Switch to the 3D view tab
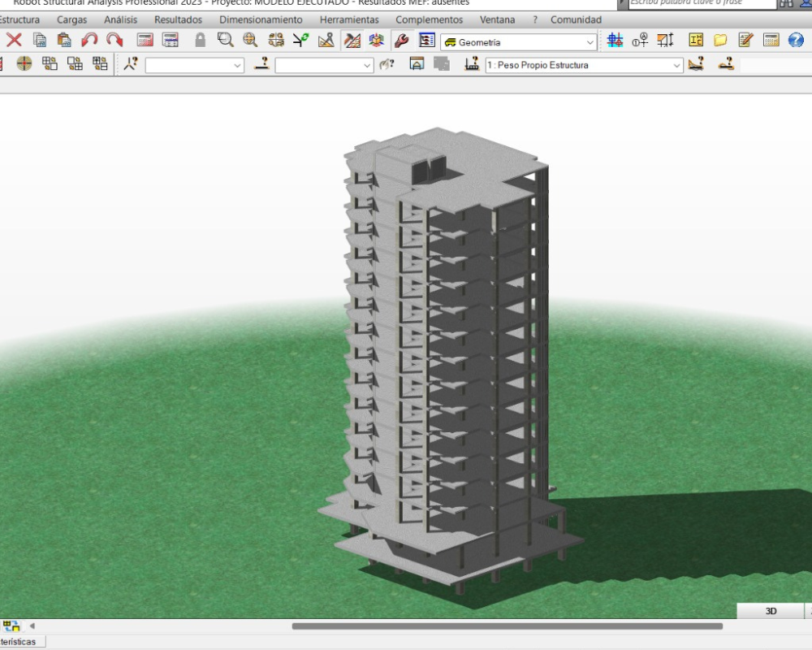The width and height of the screenshot is (812, 650). (x=771, y=611)
